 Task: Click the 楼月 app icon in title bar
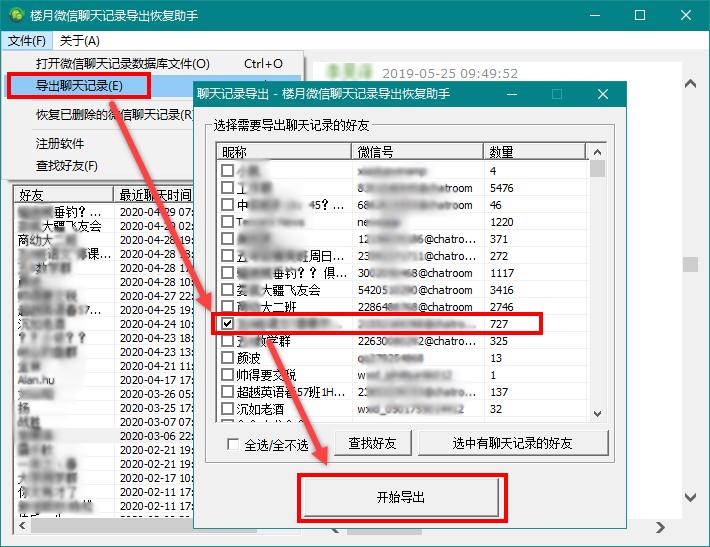click(17, 15)
